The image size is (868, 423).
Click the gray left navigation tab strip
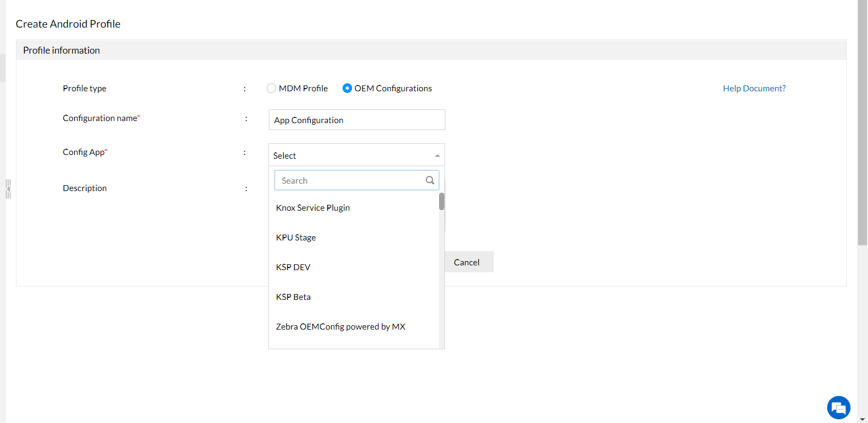[x=3, y=68]
